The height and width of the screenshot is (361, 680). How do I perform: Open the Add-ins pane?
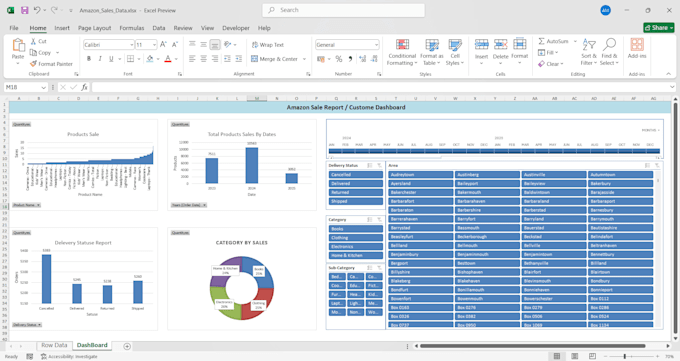(637, 49)
